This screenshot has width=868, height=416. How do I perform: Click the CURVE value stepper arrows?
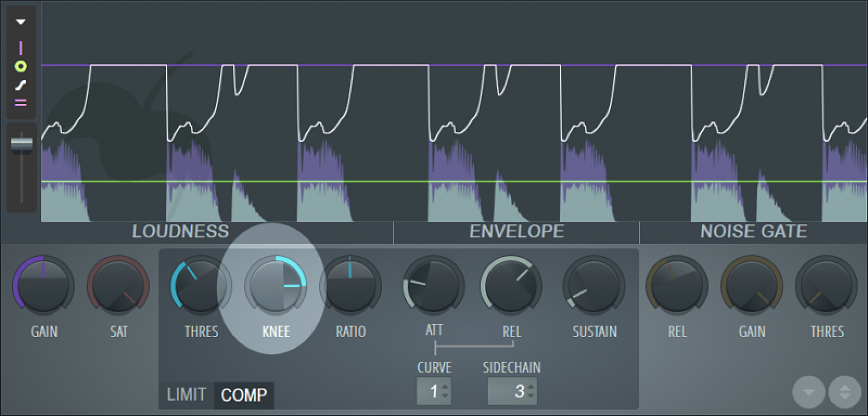445,391
